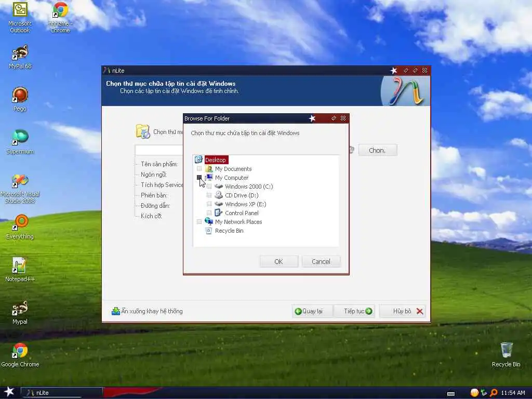Select the Notepad++ desktop icon
The image size is (532, 399).
click(x=20, y=270)
